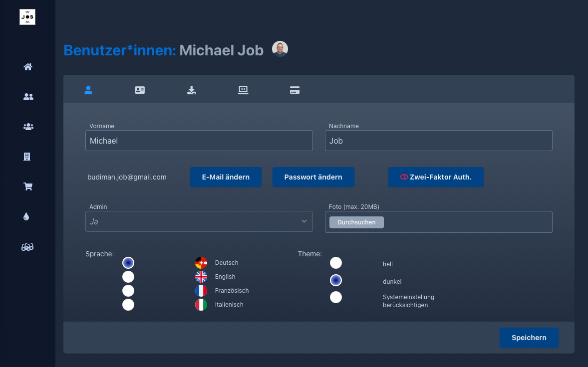Click the JOB logo in sidebar
This screenshot has width=588, height=367.
click(x=27, y=17)
